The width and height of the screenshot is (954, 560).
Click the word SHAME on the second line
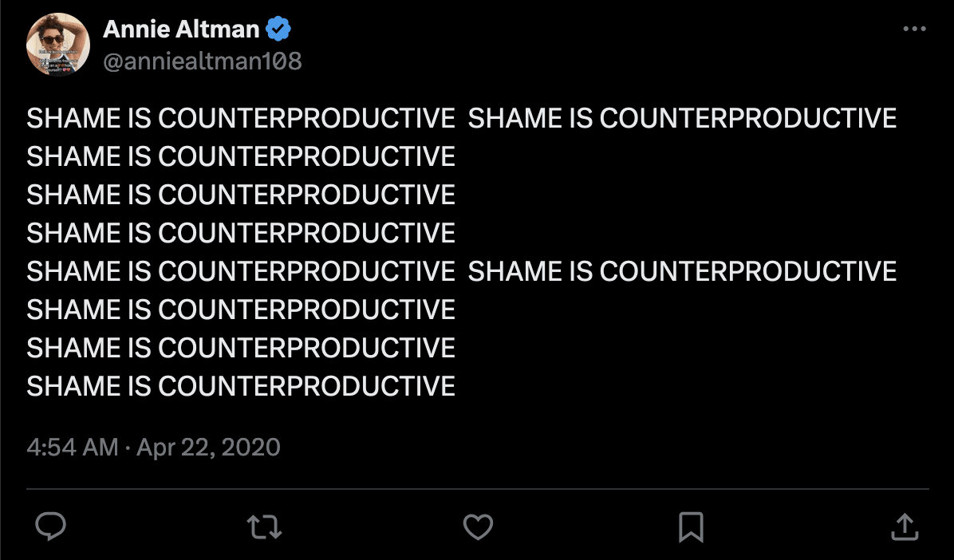pos(73,156)
